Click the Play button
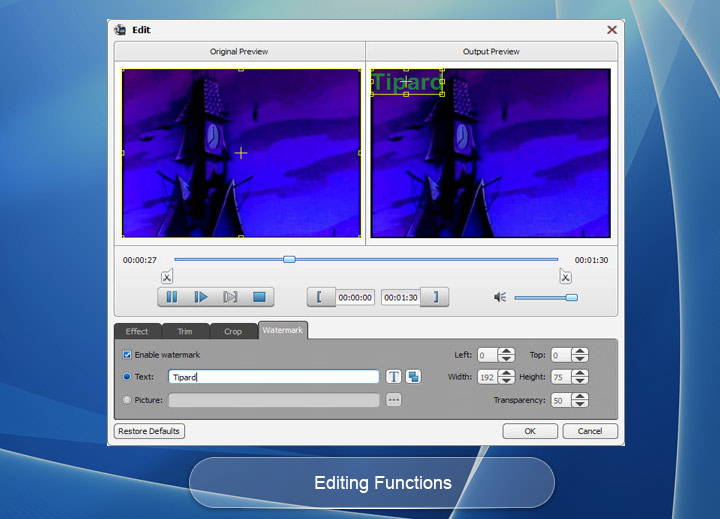This screenshot has height=519, width=720. click(201, 297)
